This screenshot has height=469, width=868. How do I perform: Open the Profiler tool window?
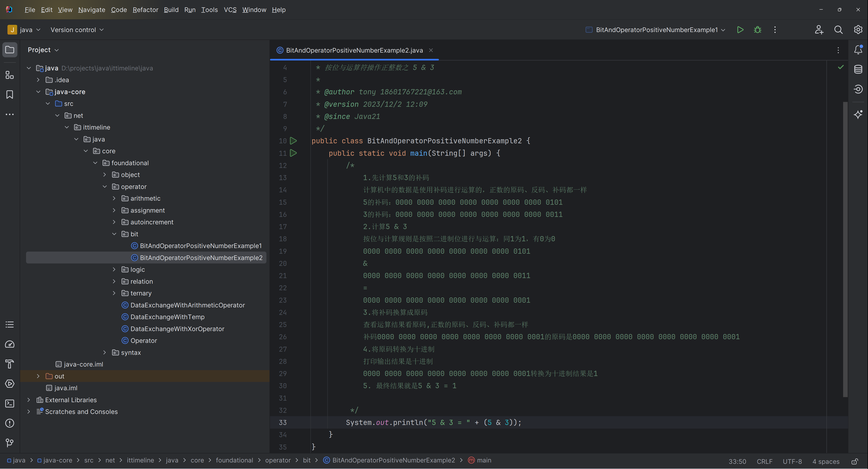(10, 344)
